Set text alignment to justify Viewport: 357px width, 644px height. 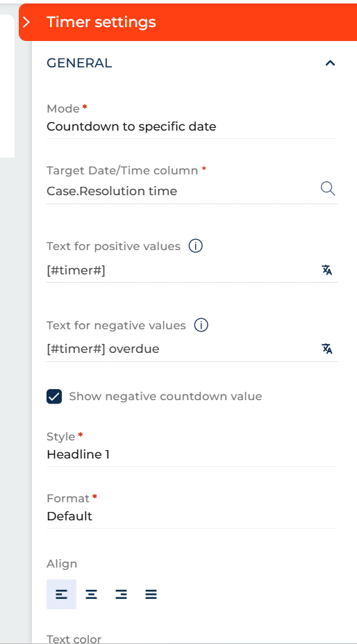[151, 594]
